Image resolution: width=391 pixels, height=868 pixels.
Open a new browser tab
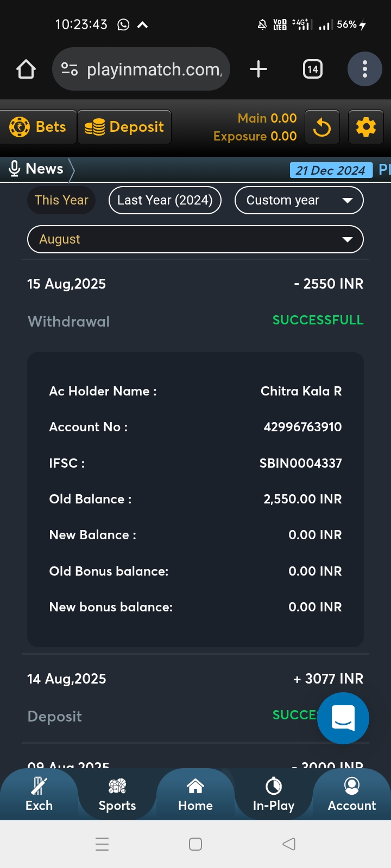coord(258,69)
